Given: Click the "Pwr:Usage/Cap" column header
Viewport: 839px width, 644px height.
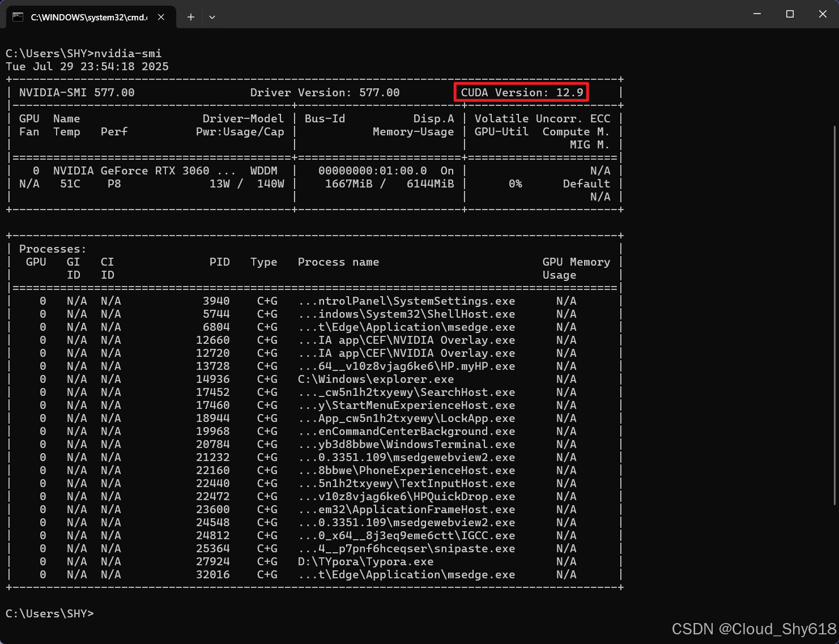Looking at the screenshot, I should (240, 131).
